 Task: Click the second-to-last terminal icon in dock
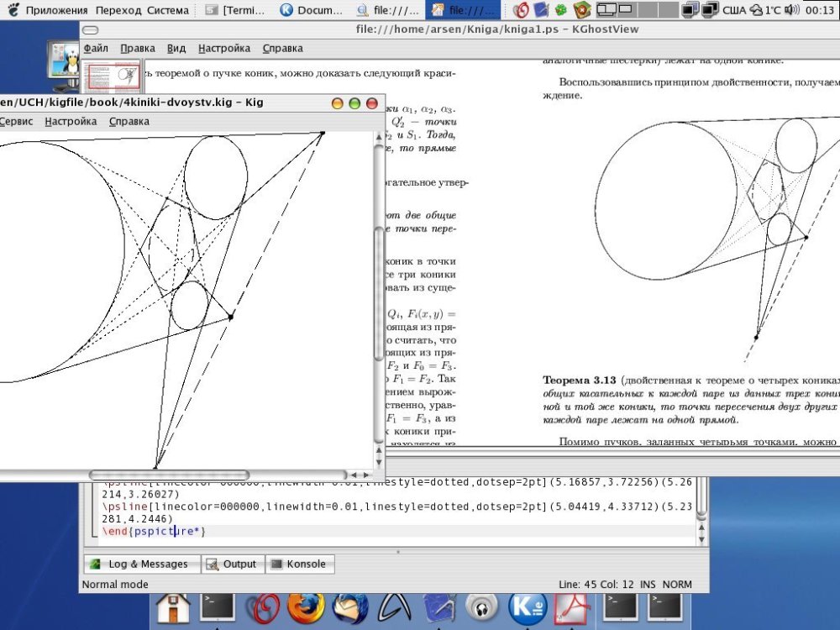[x=621, y=607]
